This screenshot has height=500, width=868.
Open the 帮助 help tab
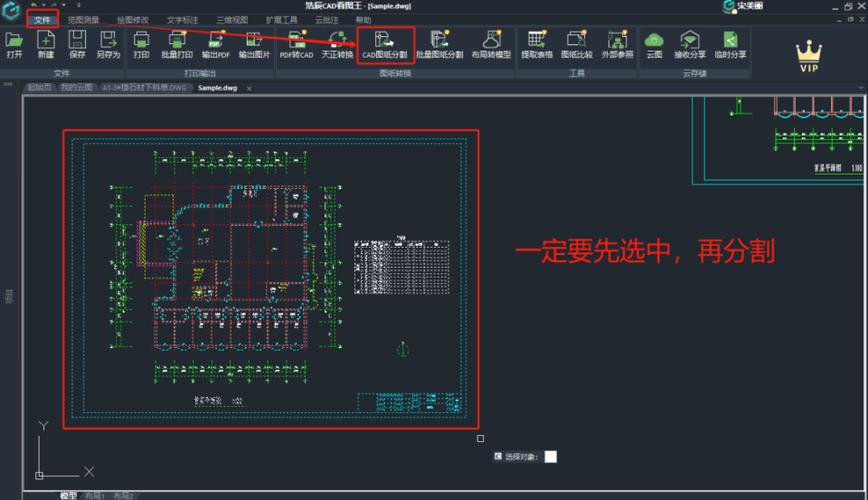(363, 20)
